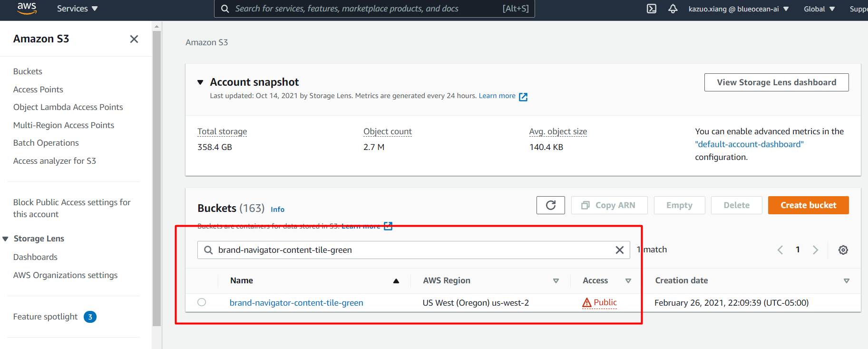This screenshot has width=868, height=349.
Task: Sort table by Name column arrow
Action: 396,281
